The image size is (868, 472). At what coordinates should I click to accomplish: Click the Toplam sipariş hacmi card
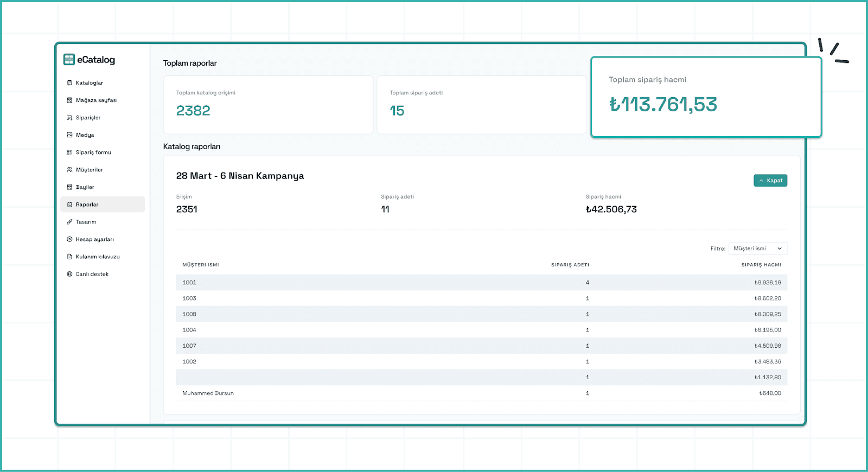(706, 97)
